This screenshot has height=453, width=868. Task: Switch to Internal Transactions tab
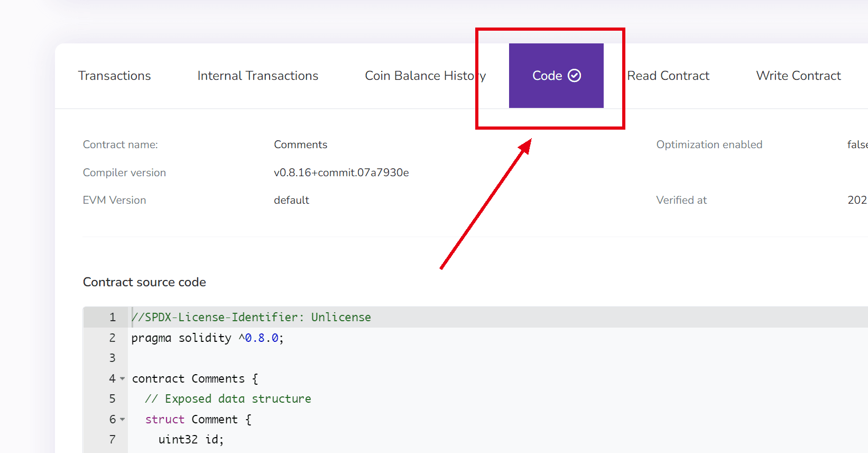coord(258,76)
